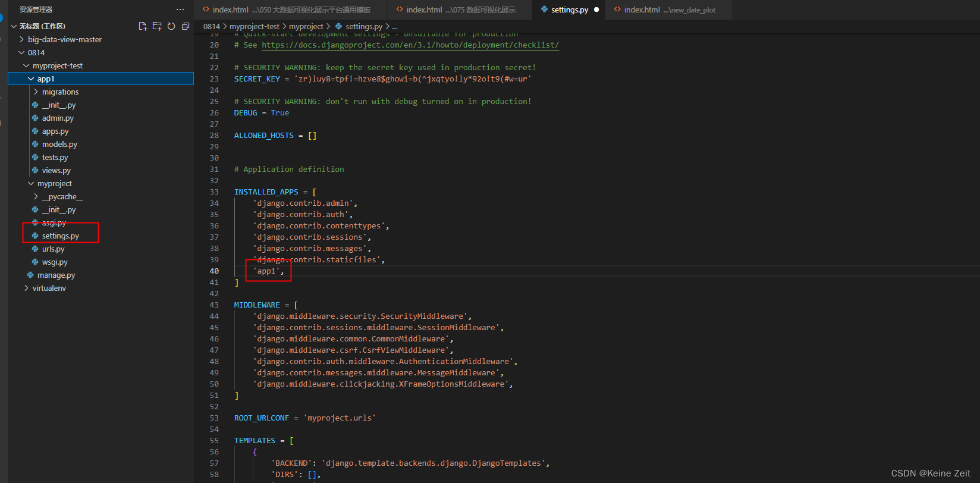The image size is (980, 483).
Task: Click the TEMPLATES variable name
Action: (x=255, y=440)
